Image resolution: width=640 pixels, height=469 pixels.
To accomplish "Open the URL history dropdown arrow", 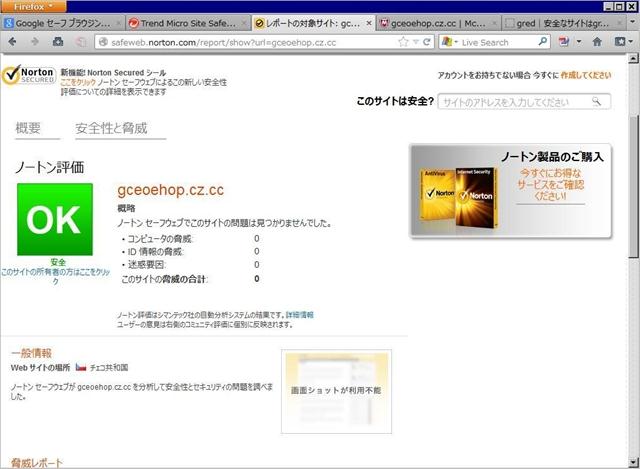I will point(416,42).
